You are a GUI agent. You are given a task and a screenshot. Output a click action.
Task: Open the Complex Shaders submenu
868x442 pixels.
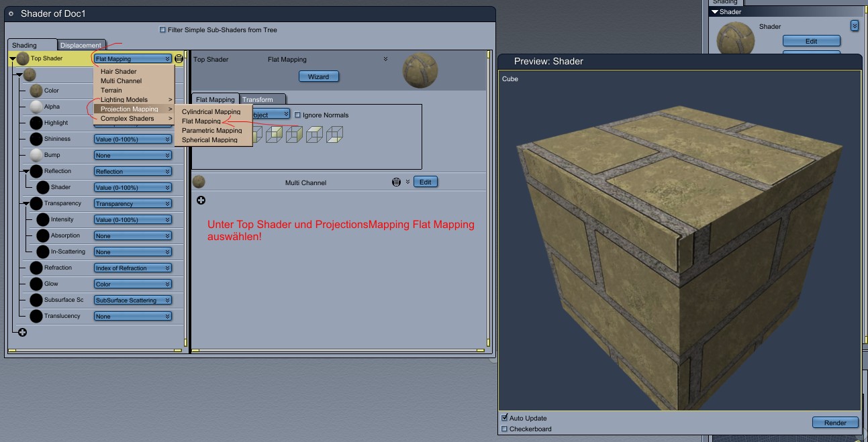click(134, 118)
